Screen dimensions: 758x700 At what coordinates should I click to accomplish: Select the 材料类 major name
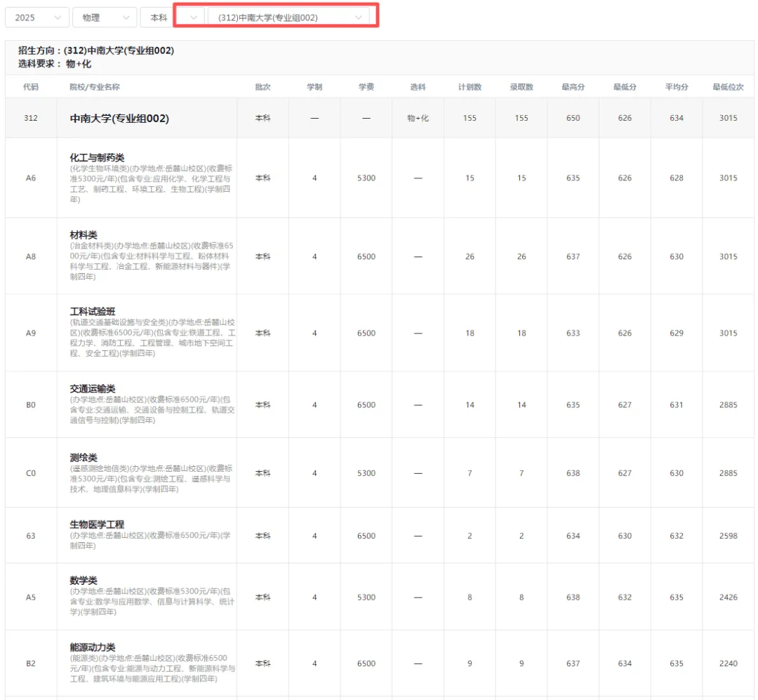[x=84, y=235]
